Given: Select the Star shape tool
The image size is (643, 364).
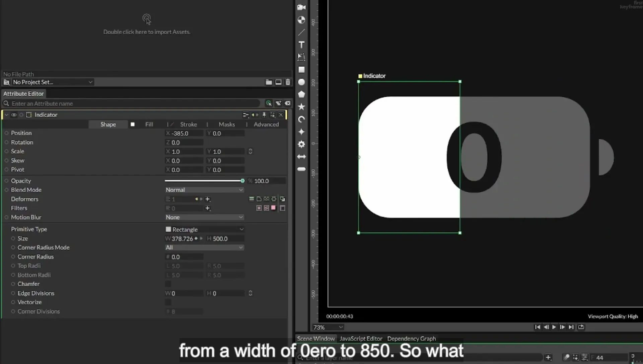Looking at the screenshot, I should (301, 107).
